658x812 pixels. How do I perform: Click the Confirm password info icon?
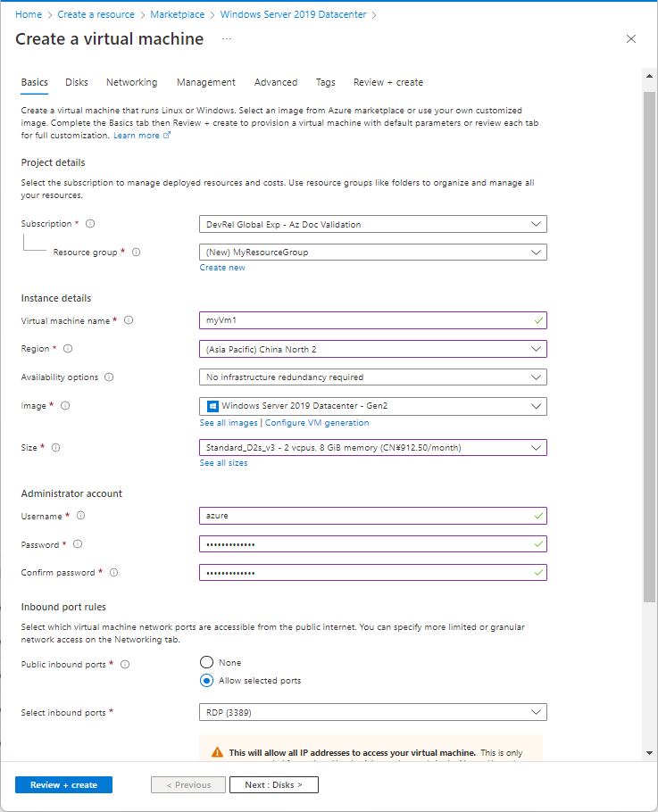[x=114, y=572]
